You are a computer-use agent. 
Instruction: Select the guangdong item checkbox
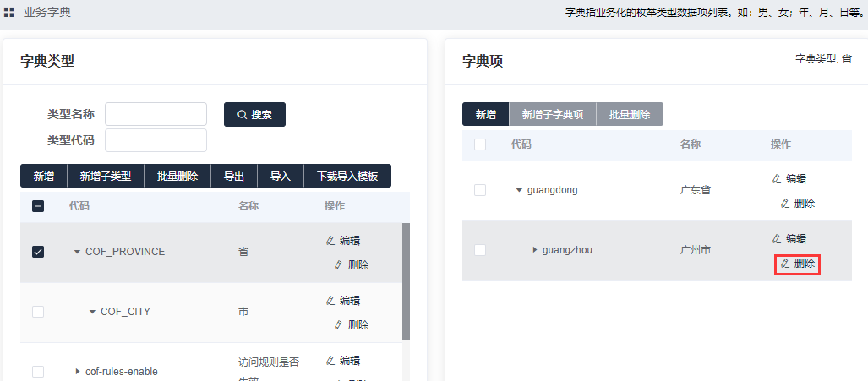click(x=480, y=190)
